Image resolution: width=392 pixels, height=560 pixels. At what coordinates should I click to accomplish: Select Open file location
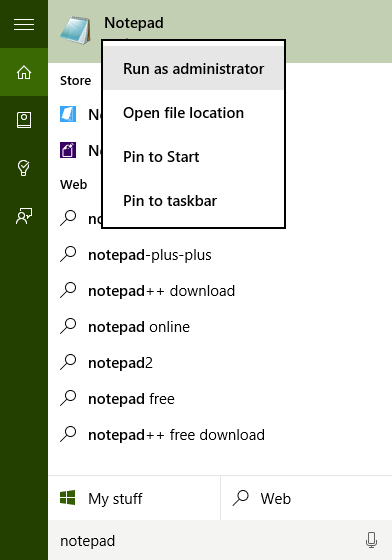tap(194, 112)
